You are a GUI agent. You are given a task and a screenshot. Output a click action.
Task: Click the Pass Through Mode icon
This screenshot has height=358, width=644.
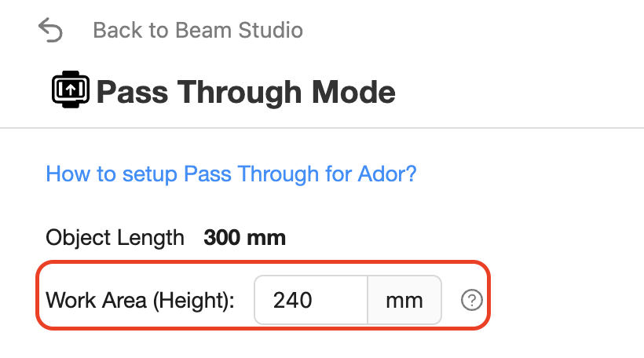click(71, 89)
